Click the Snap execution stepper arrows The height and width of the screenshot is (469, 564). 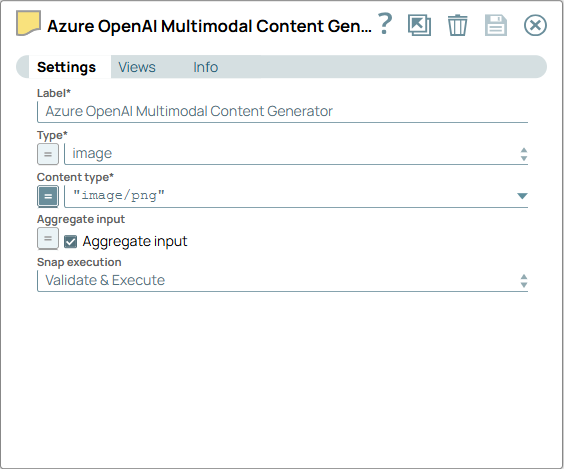pyautogui.click(x=524, y=281)
